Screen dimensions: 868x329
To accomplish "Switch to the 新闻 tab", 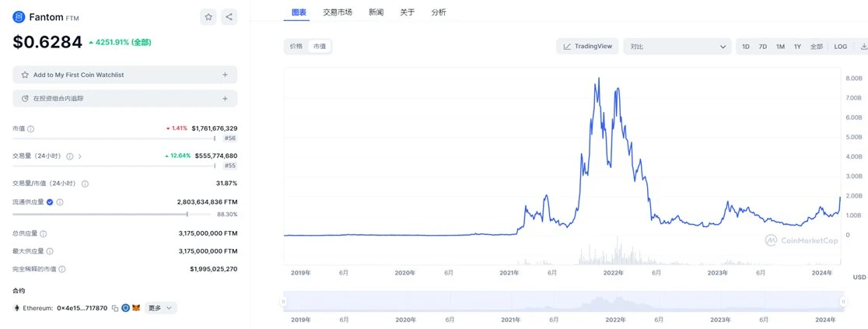I will tap(376, 12).
